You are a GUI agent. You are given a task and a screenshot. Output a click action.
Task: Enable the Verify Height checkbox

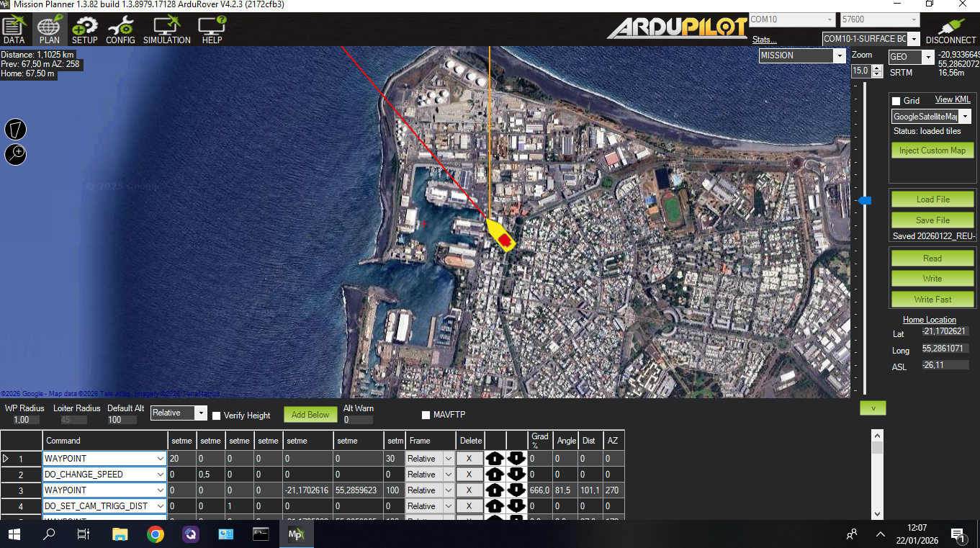(216, 416)
